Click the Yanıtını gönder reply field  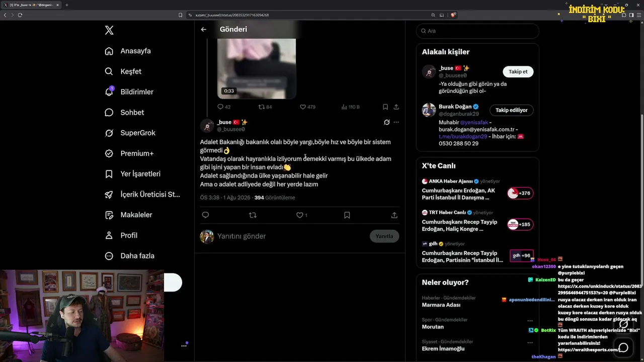[x=292, y=236]
